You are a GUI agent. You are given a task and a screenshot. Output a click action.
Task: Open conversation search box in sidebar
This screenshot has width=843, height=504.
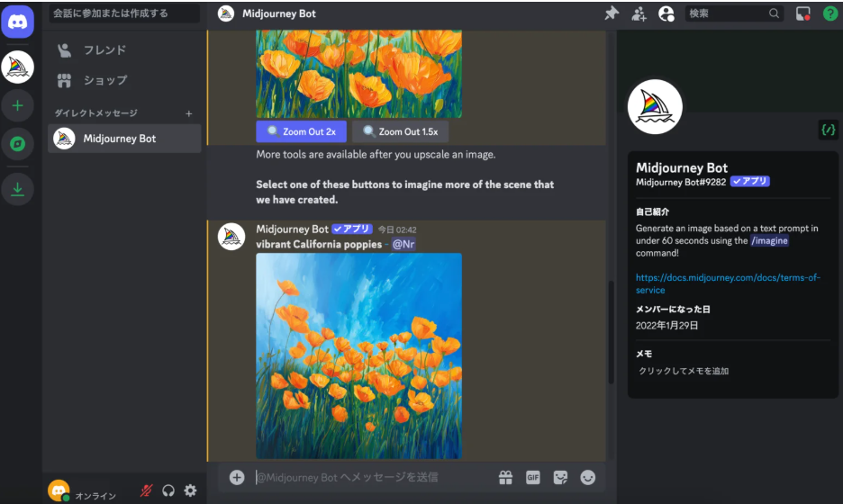click(x=124, y=13)
